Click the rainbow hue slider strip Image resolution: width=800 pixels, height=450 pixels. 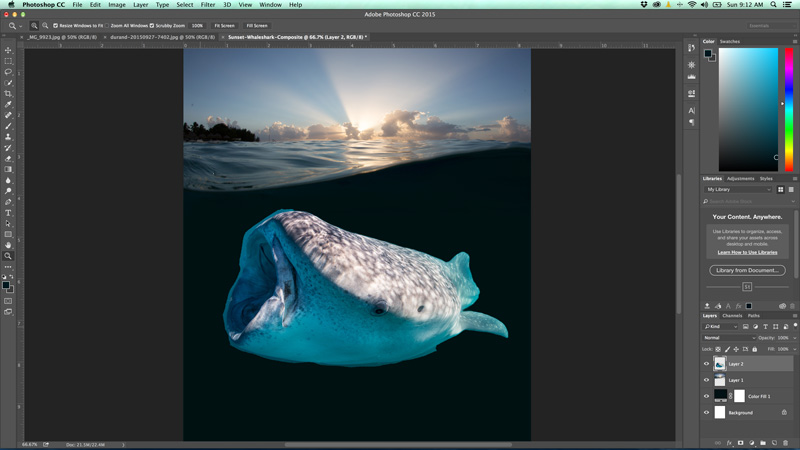789,110
